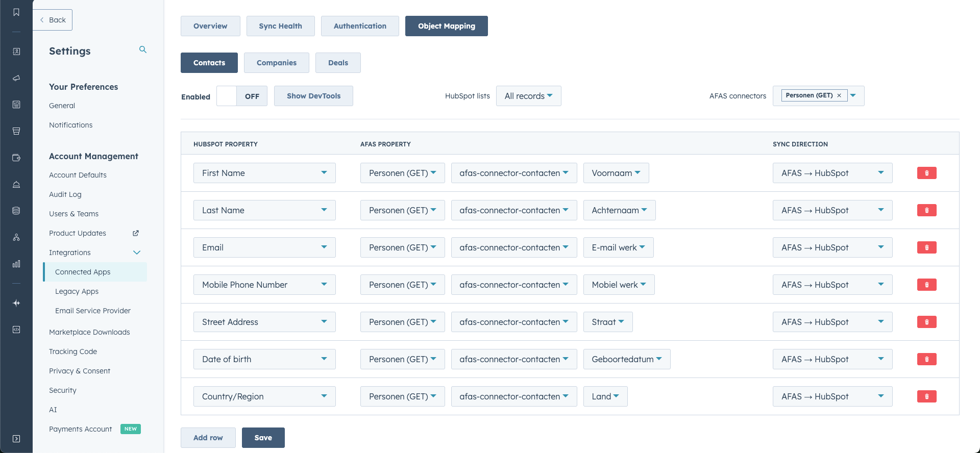This screenshot has width=980, height=453.
Task: Open the Development code icon in the sidebar
Action: pyautogui.click(x=16, y=330)
